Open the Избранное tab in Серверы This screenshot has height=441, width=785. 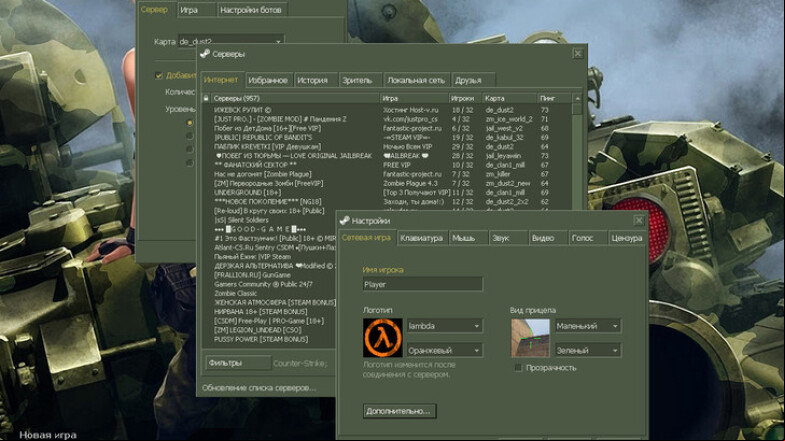click(268, 80)
